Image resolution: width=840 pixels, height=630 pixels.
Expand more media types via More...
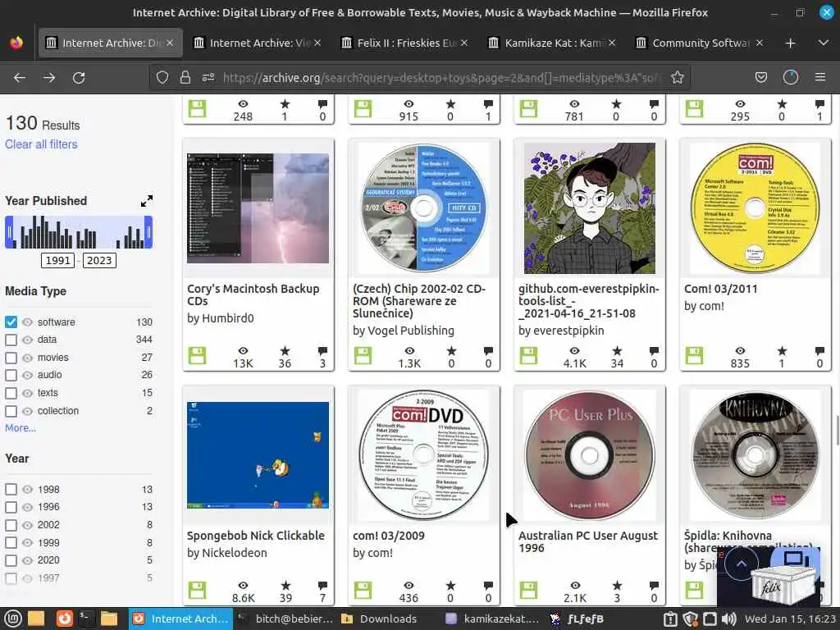21,428
